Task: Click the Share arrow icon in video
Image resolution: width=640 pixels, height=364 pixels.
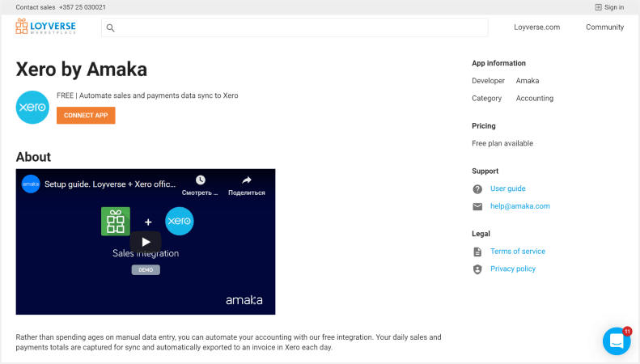Action: tap(247, 180)
